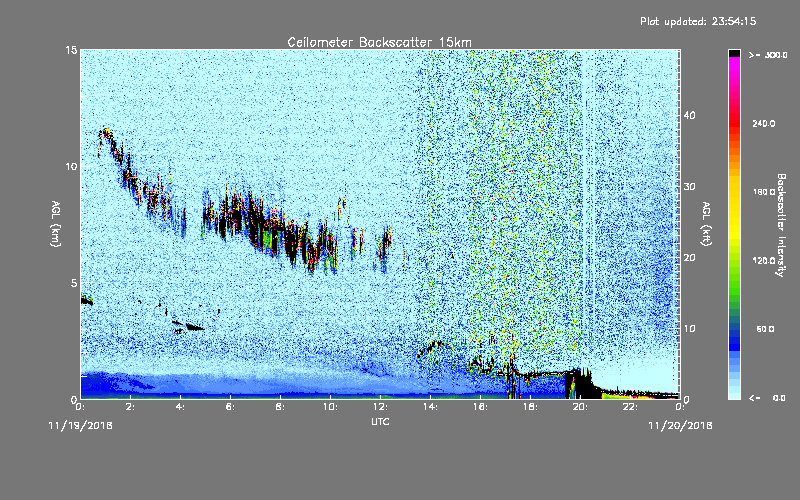Click the 20: hour tick label
The width and height of the screenshot is (800, 500).
click(x=581, y=407)
